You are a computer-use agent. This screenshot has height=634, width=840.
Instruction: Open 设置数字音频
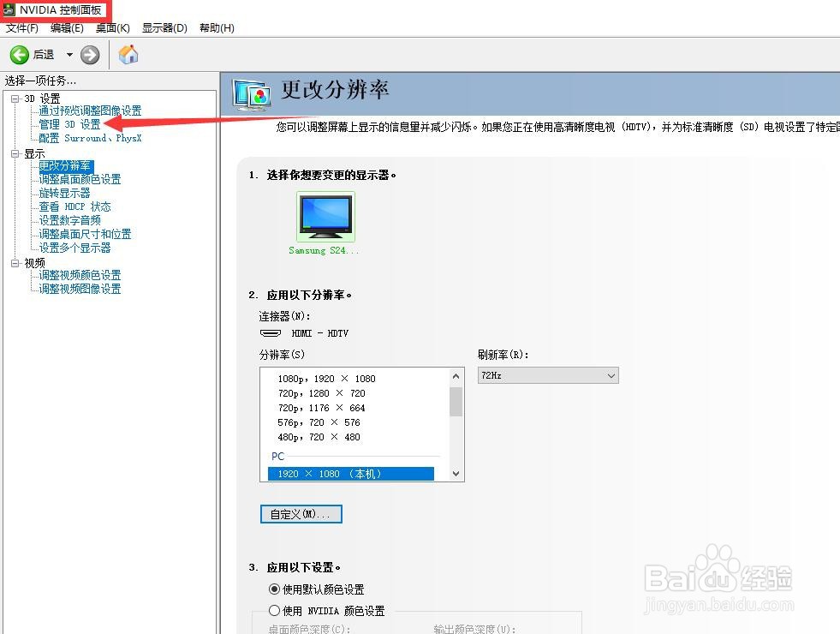(69, 220)
